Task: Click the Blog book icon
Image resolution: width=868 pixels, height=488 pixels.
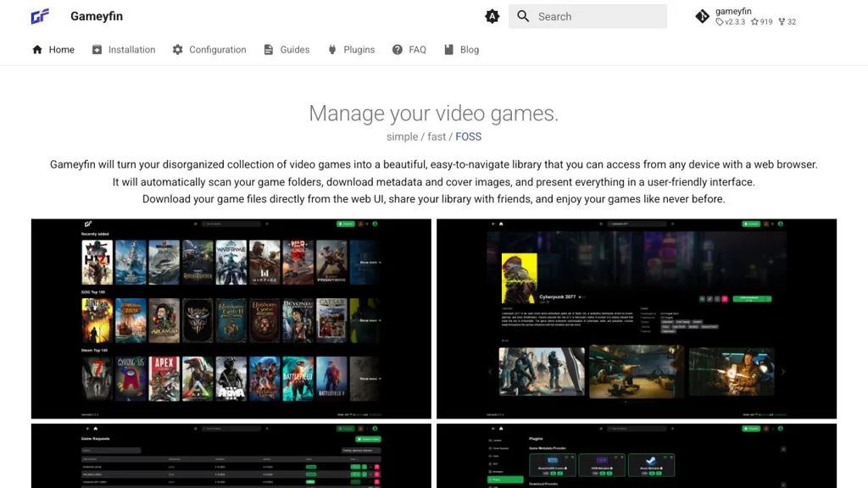Action: tap(449, 49)
